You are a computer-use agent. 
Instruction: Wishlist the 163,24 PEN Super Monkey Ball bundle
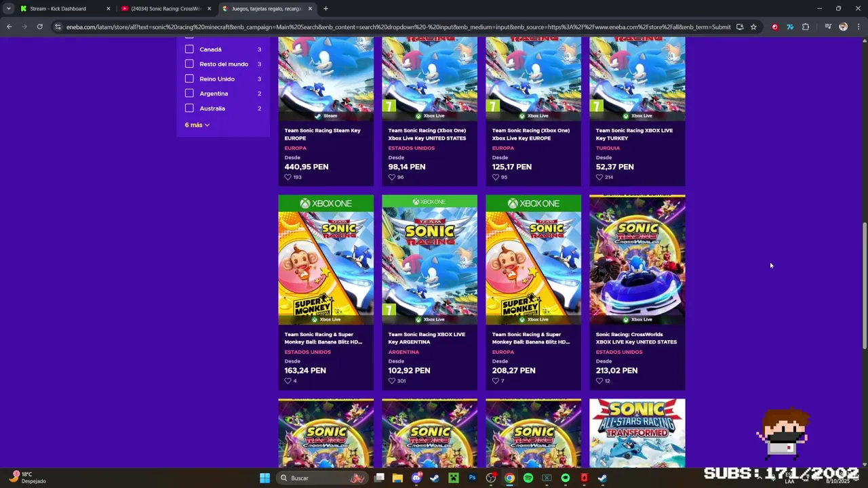point(288,381)
